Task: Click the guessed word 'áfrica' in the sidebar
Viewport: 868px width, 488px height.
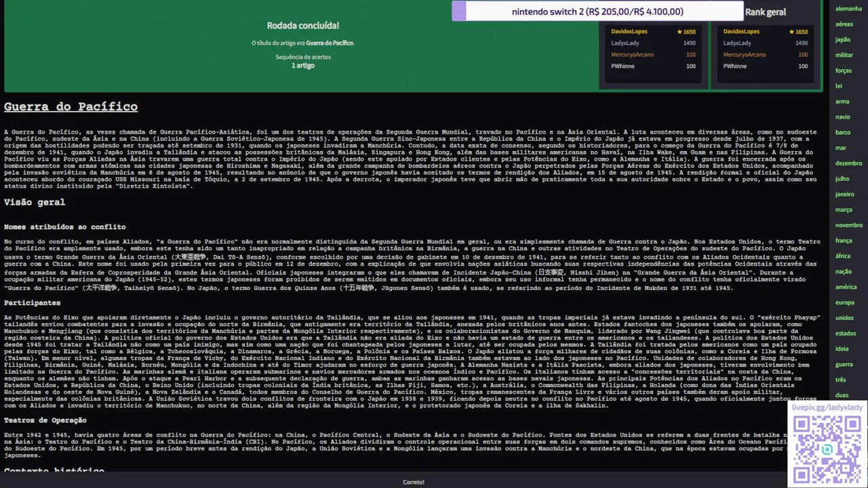Action: coord(843,256)
